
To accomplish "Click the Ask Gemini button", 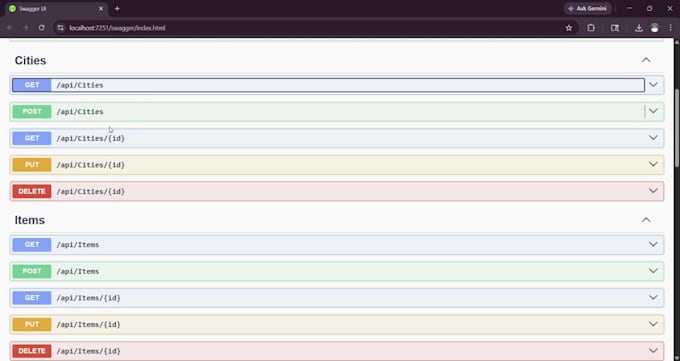I will [588, 9].
